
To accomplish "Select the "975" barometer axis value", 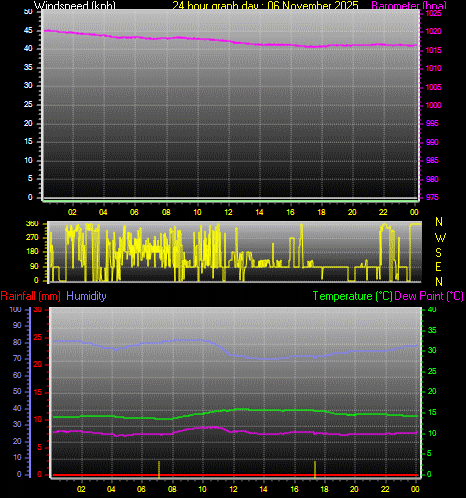I will click(432, 197).
